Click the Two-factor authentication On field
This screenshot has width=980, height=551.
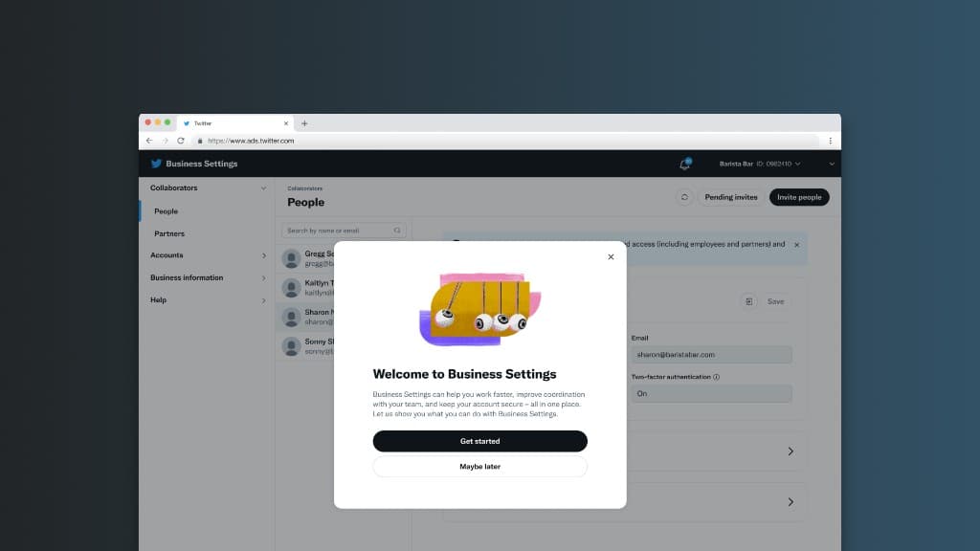[x=711, y=393]
